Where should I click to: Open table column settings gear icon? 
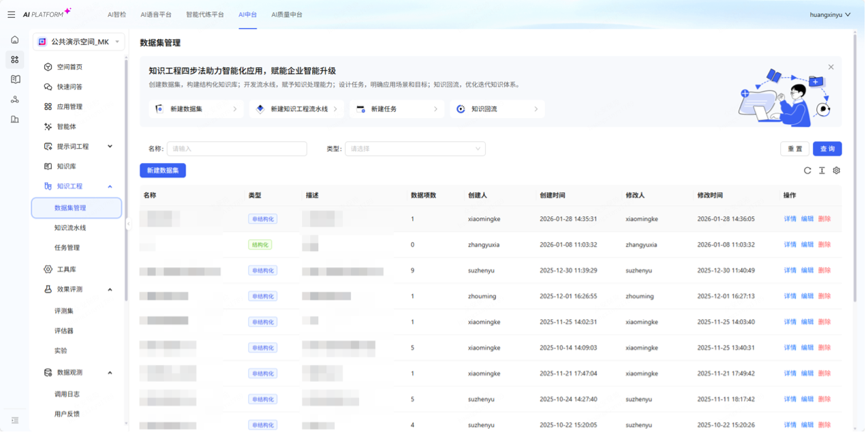pos(837,170)
